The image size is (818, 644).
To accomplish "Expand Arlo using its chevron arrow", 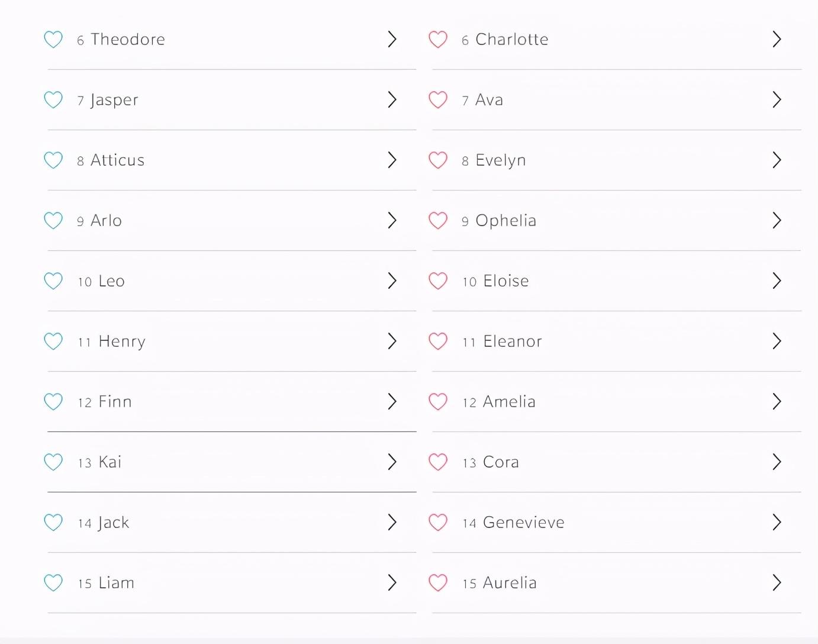I will [392, 221].
